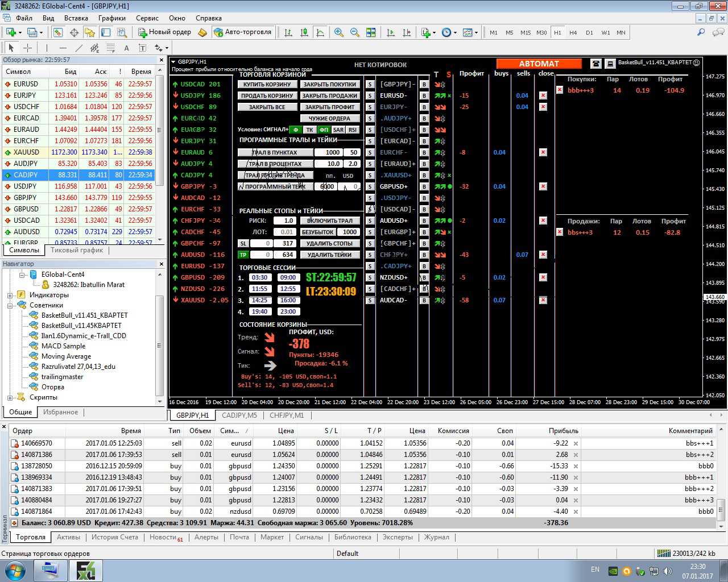728x582 pixels.
Task: Open the Сервис menu
Action: coord(147,18)
